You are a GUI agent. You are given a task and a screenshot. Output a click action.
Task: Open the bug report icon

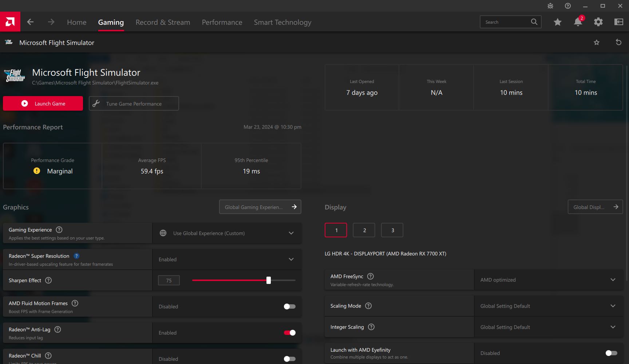pos(550,6)
